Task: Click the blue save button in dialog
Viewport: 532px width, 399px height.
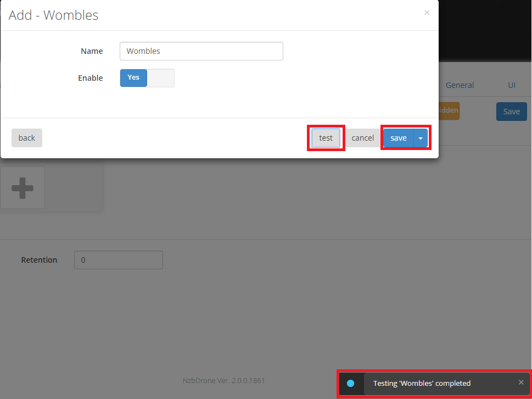Action: (398, 138)
